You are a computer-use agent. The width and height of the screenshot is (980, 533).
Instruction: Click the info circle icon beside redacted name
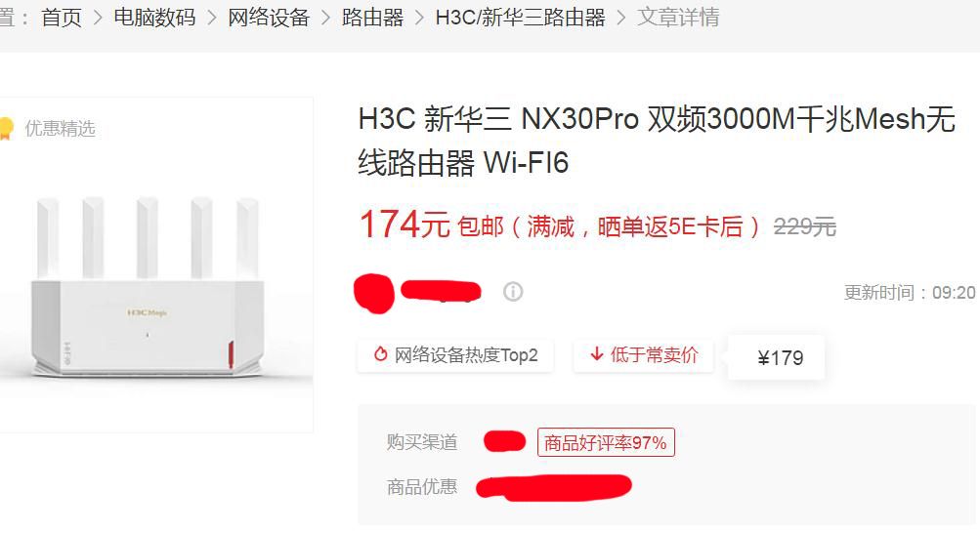pos(513,292)
